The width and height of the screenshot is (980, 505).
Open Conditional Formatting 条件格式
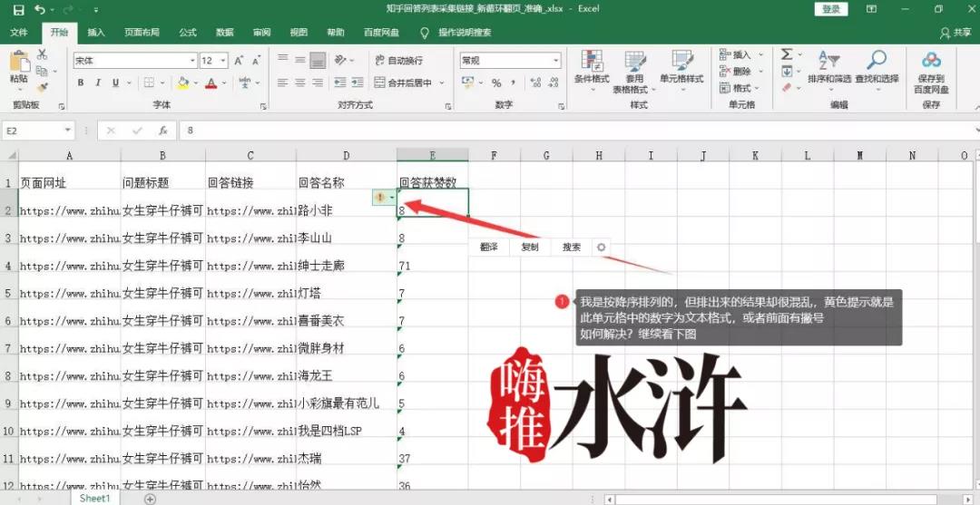coord(592,71)
